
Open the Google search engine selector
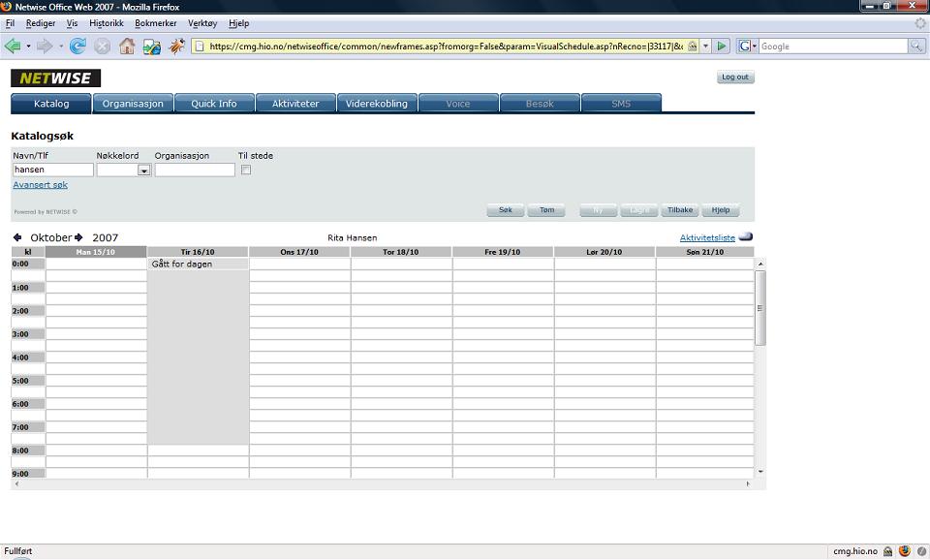[747, 47]
